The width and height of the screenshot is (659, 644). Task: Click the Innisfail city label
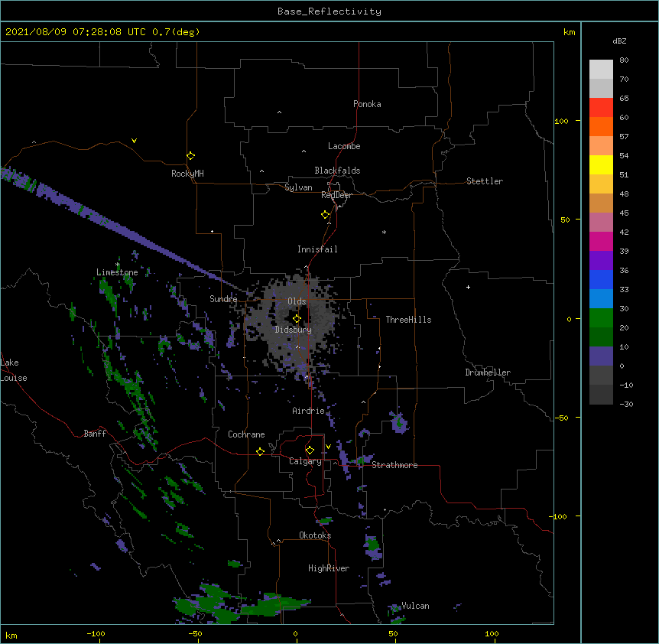(317, 249)
